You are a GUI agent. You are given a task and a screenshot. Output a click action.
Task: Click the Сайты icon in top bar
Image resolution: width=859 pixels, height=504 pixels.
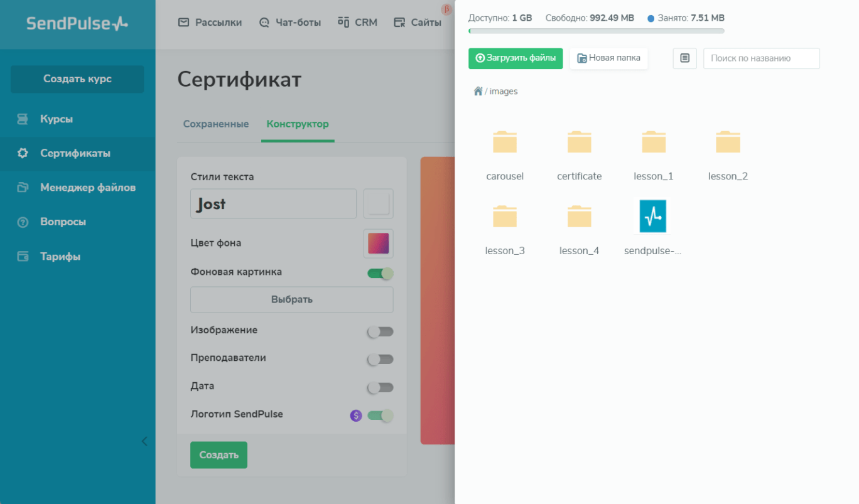(399, 23)
